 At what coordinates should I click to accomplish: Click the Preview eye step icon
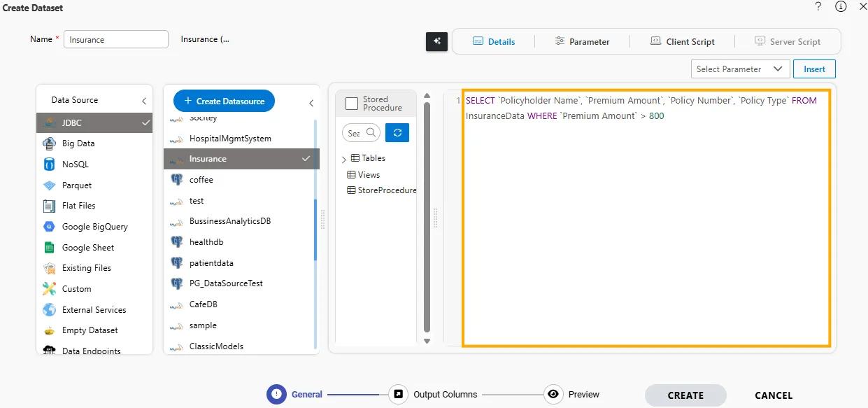[553, 394]
